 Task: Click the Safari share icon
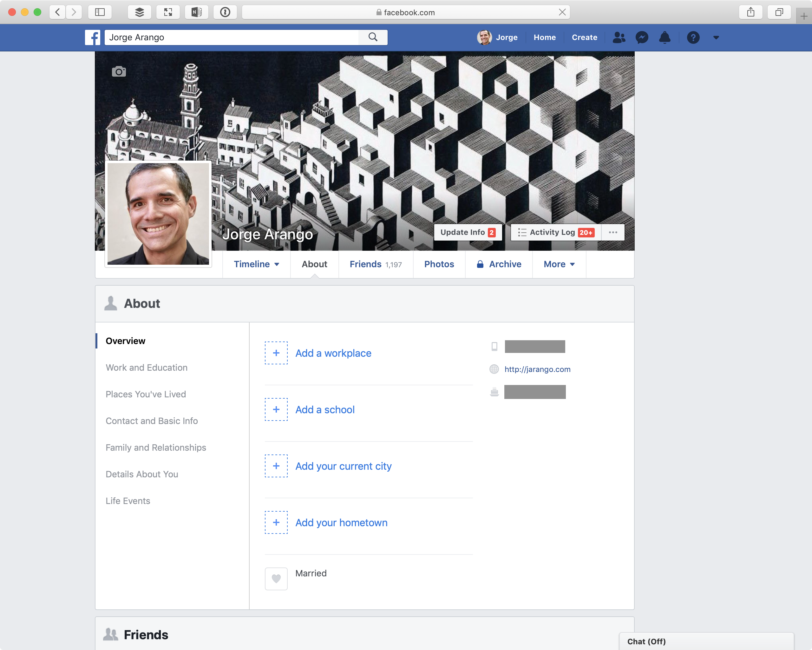(x=750, y=12)
